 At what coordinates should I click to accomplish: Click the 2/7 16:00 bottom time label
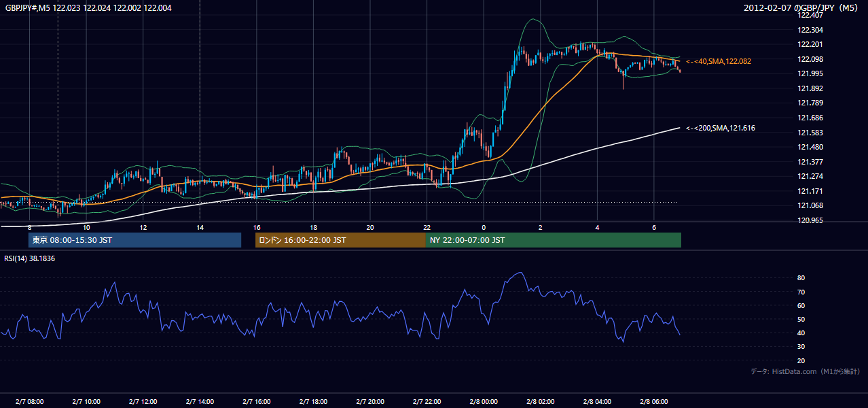(x=256, y=401)
